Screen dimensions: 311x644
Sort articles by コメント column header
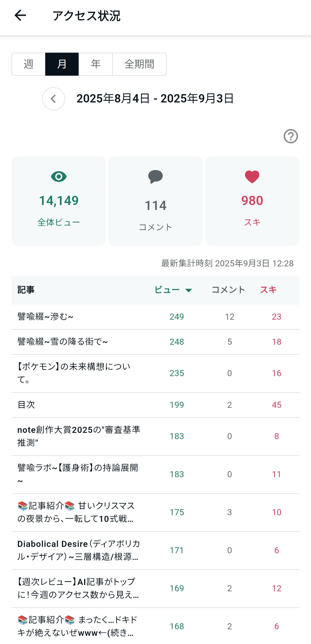228,290
